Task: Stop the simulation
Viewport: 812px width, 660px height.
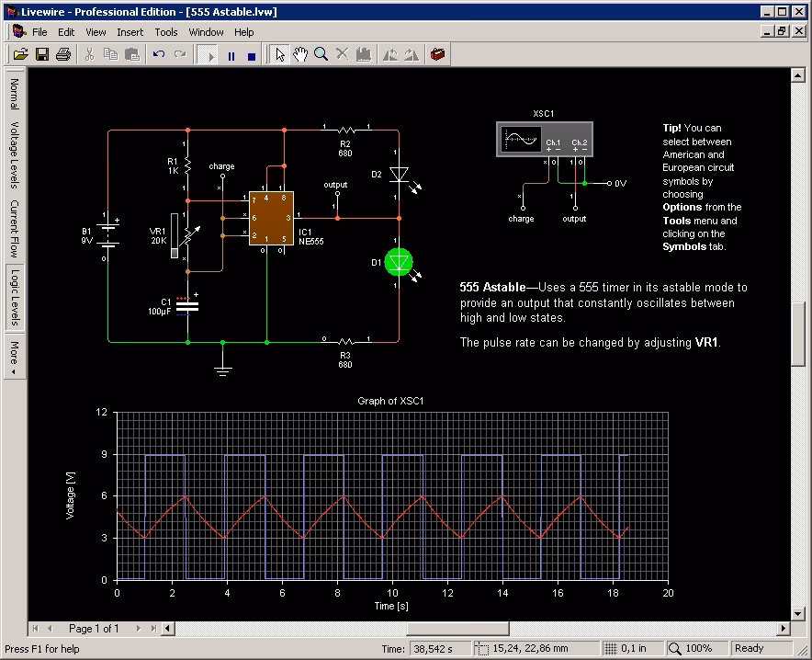Action: (x=252, y=55)
